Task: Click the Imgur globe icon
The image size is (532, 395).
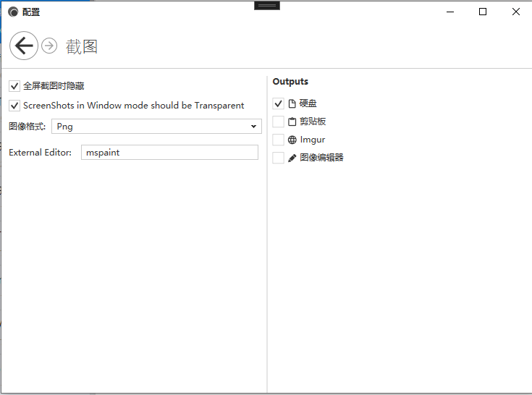Action: coord(292,140)
